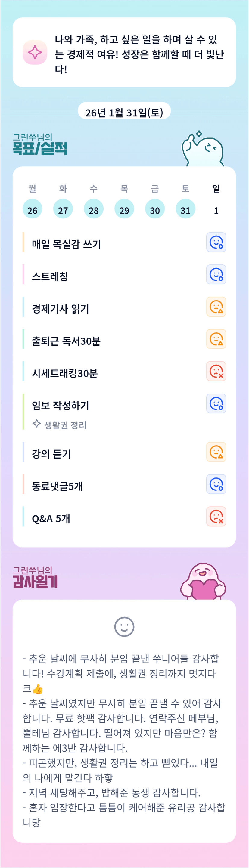Tap the orange status face for 강의 듣기
The height and width of the screenshot is (868, 249).
click(x=216, y=452)
